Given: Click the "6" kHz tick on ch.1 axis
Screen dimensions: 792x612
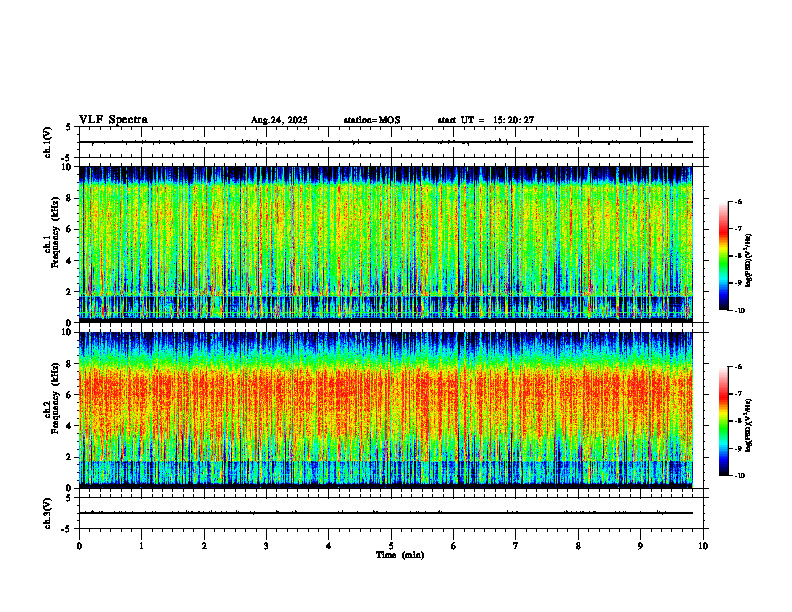Looking at the screenshot, I should [x=70, y=229].
